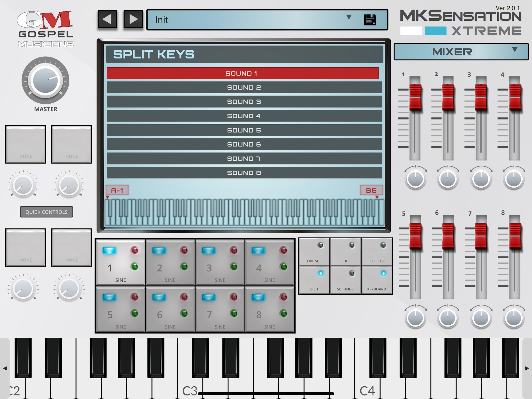Click the red LED on pad 1
532x399 pixels.
tap(134, 251)
